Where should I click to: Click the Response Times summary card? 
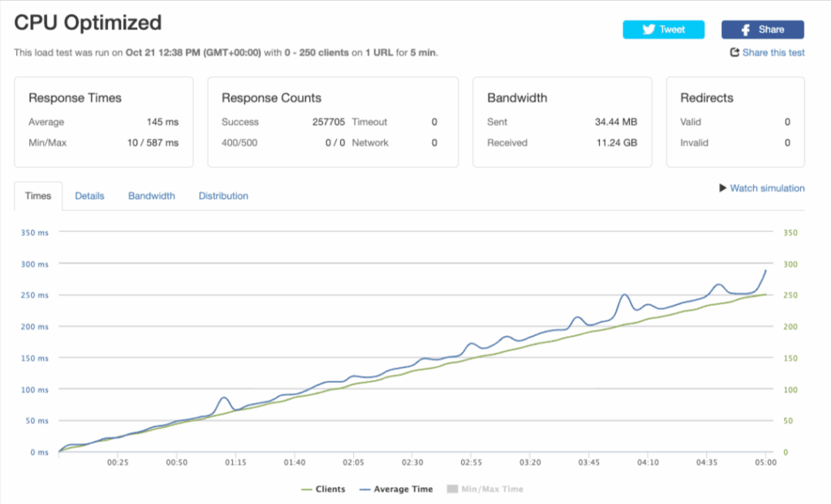click(103, 122)
